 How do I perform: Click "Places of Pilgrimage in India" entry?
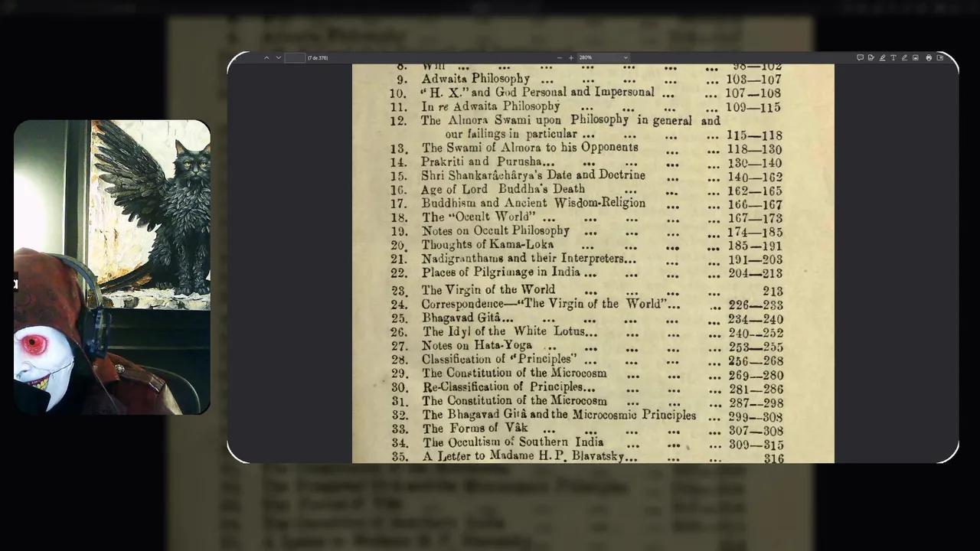(500, 272)
